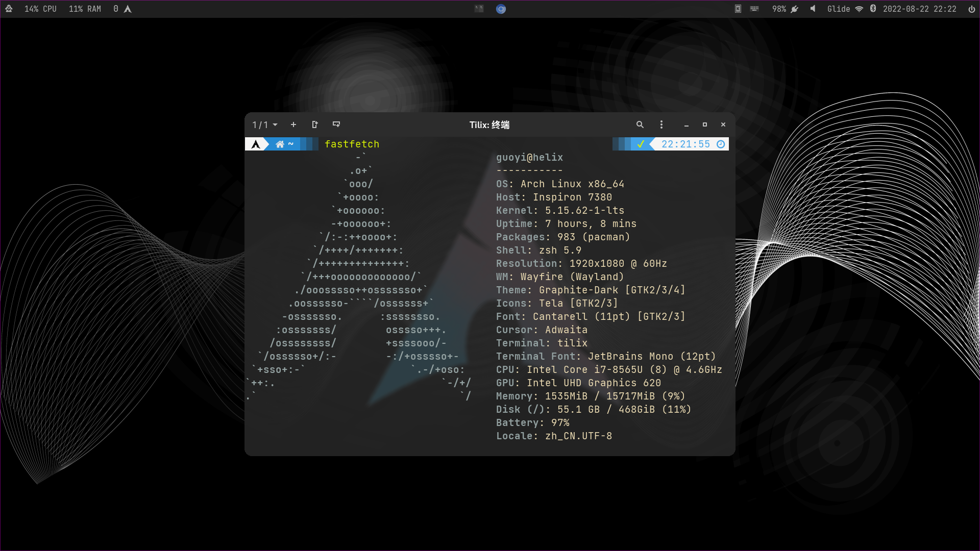Screen dimensions: 980x551
Task: Click the tablet icon in the system tray
Action: [x=738, y=9]
